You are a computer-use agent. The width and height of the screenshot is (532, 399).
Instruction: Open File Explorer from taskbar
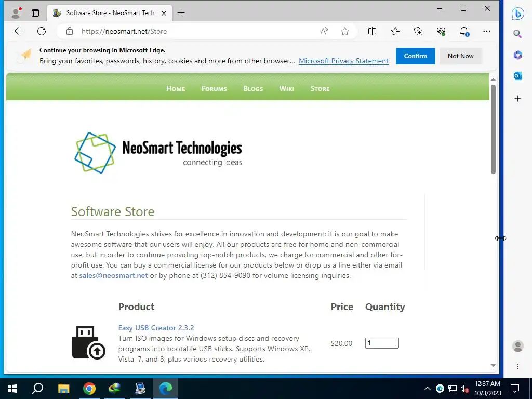63,389
